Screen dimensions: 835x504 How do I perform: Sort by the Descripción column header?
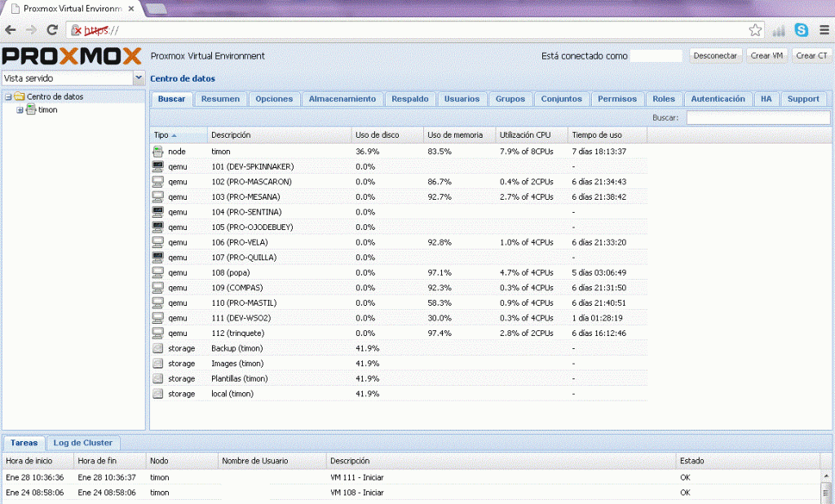279,135
